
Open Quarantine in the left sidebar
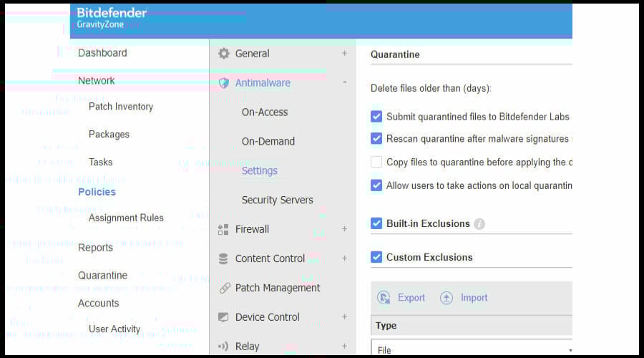click(x=102, y=276)
